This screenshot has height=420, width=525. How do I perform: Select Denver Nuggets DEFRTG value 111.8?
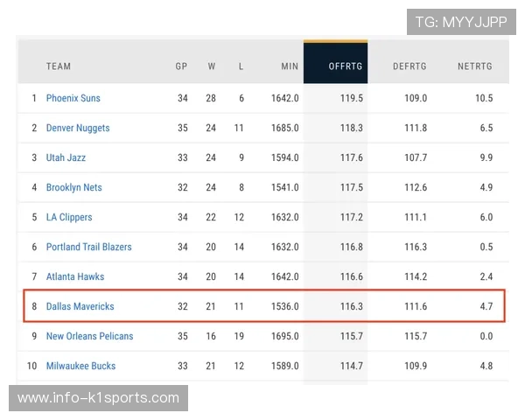[x=416, y=128]
